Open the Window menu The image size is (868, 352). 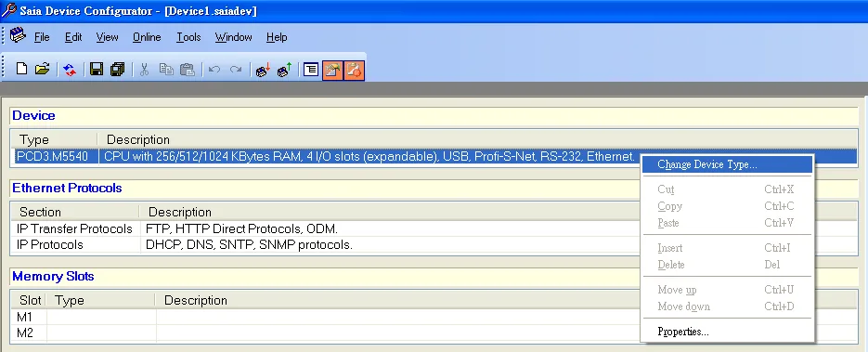tap(234, 37)
